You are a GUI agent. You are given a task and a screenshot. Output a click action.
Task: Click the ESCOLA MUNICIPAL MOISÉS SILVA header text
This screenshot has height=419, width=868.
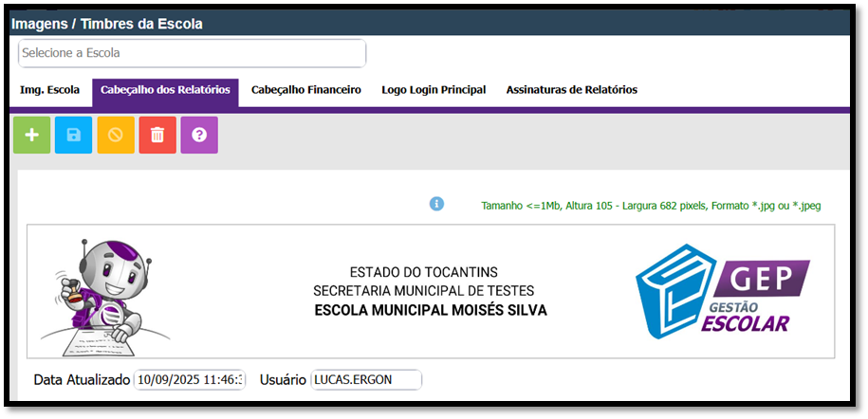click(x=430, y=310)
